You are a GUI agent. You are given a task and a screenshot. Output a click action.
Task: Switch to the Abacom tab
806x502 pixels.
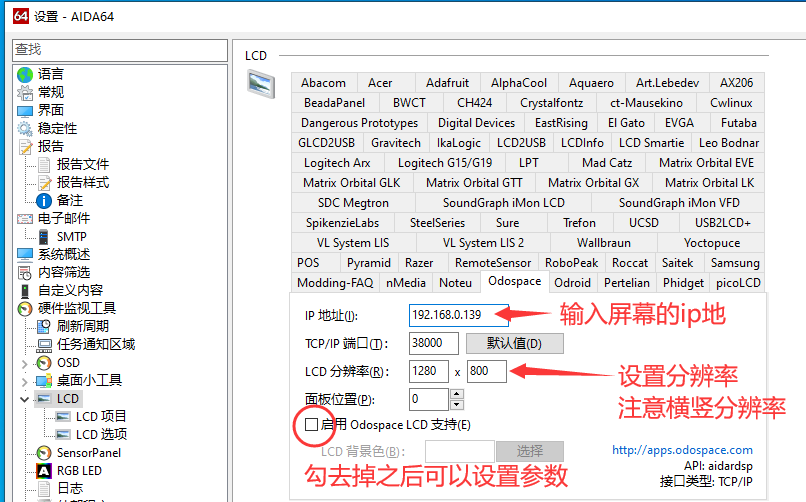323,83
